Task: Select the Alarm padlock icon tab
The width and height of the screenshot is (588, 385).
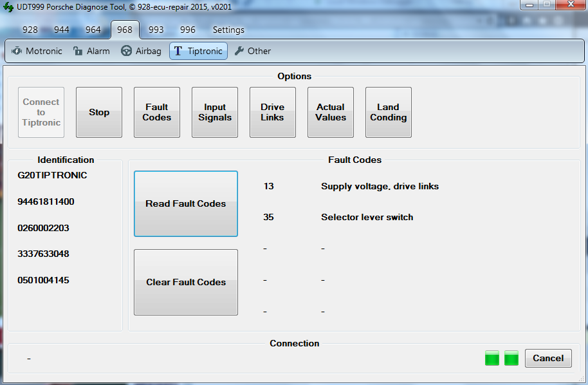Action: coord(91,51)
